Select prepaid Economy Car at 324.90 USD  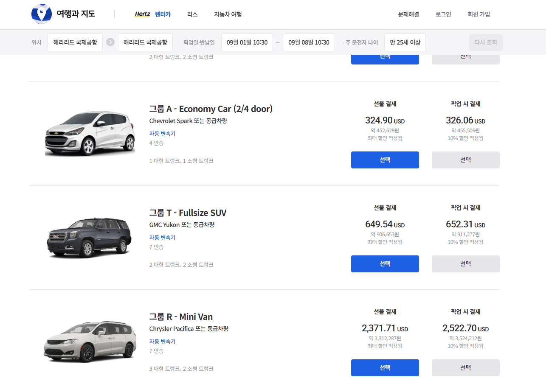pos(385,160)
